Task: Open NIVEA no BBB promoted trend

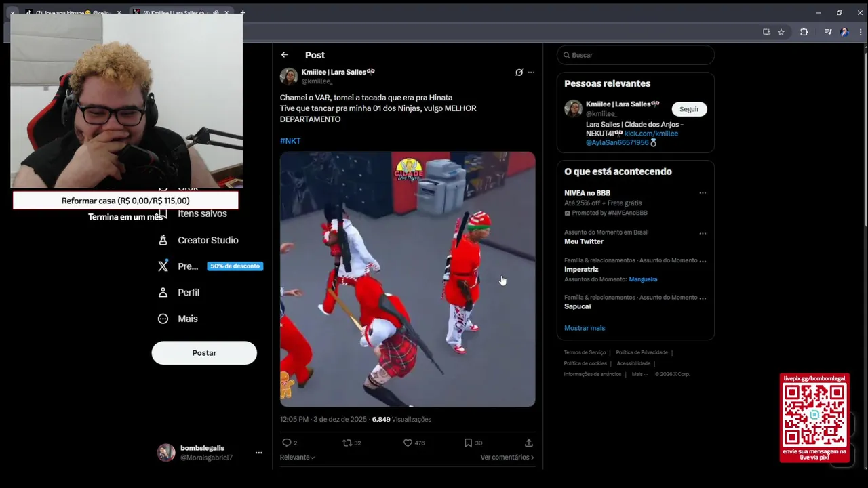Action: [635, 203]
